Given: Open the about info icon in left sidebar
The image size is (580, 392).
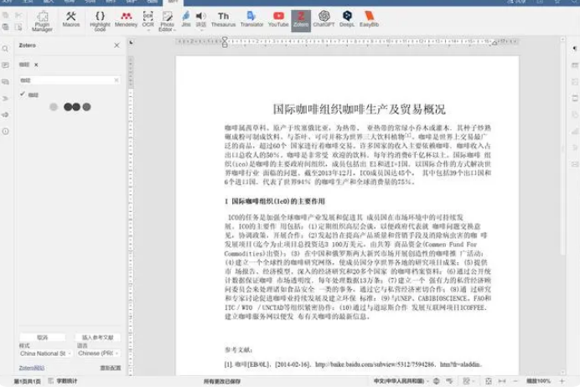Looking at the screenshot, I should (x=6, y=132).
